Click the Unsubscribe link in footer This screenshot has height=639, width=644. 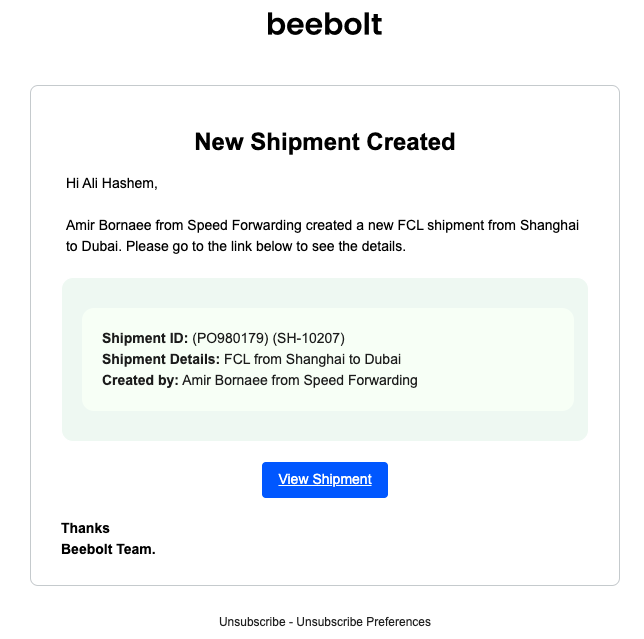click(x=251, y=622)
